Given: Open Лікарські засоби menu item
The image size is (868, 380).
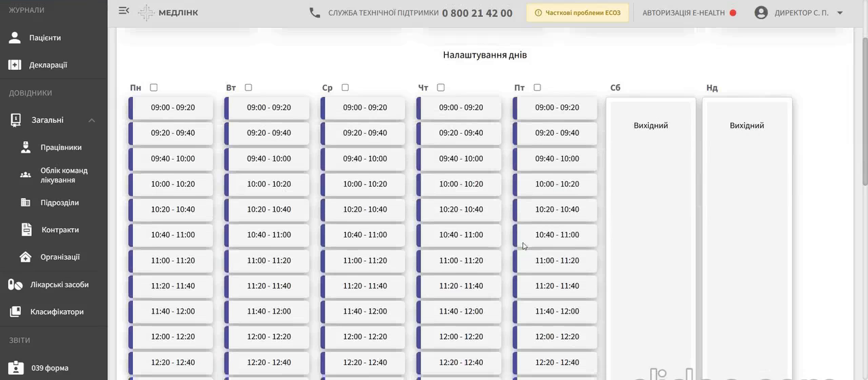Looking at the screenshot, I should click(x=60, y=285).
